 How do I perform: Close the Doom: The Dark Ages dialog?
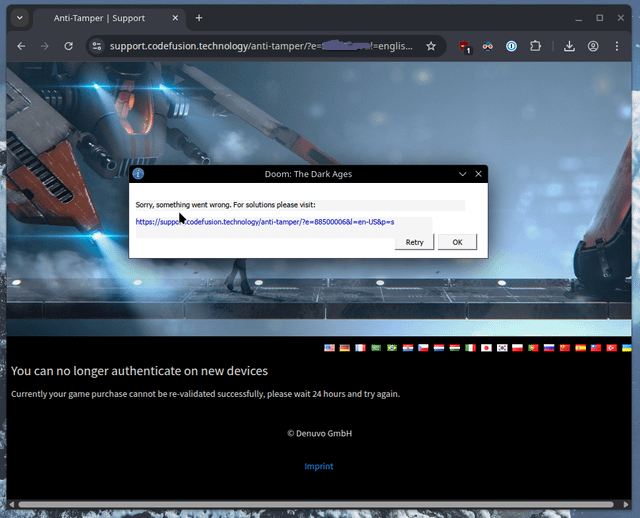coord(478,174)
